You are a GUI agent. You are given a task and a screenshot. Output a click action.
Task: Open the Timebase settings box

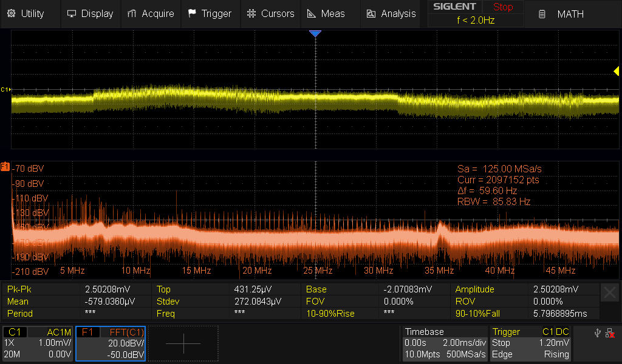coord(445,343)
